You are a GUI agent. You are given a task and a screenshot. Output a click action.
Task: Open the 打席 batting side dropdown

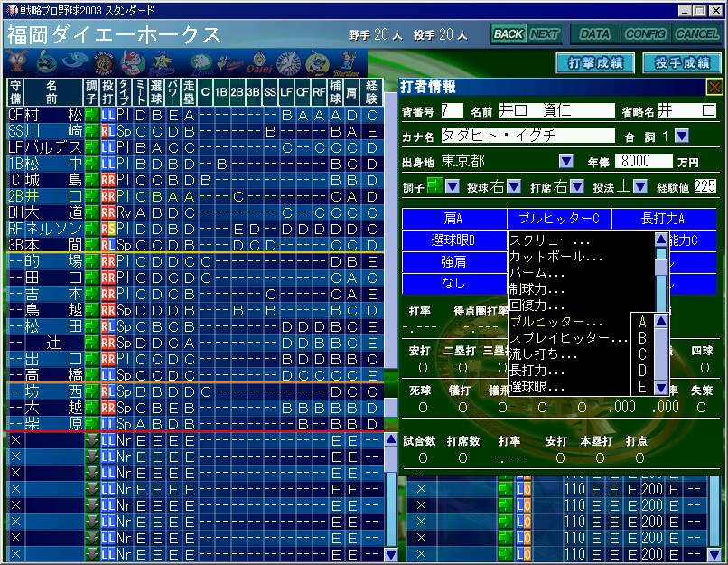576,186
